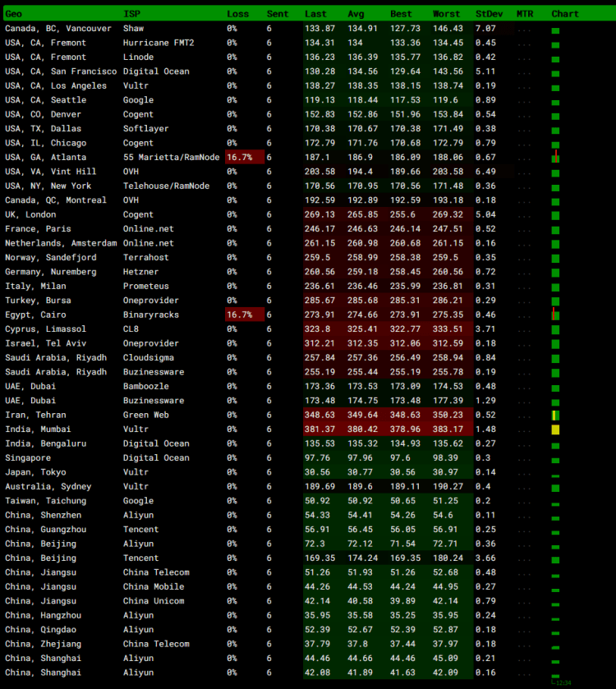Select the Canada, BC, Vancouver row
This screenshot has height=689, width=616.
[x=307, y=29]
